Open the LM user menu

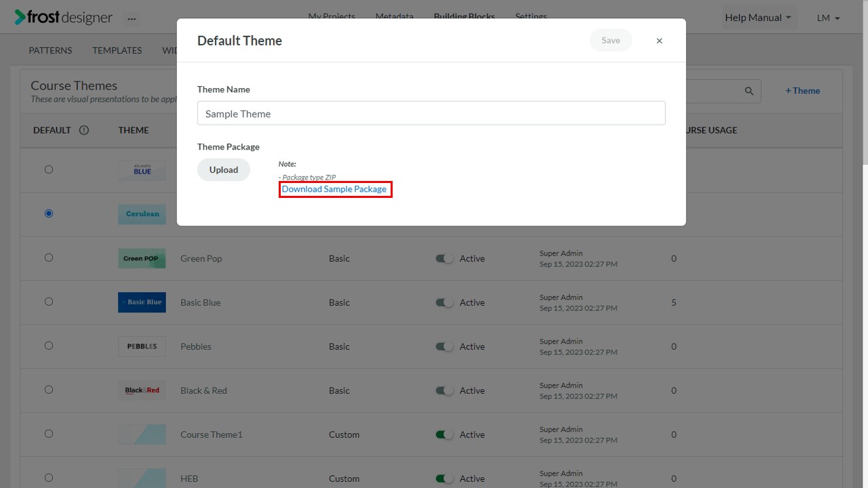pyautogui.click(x=829, y=18)
